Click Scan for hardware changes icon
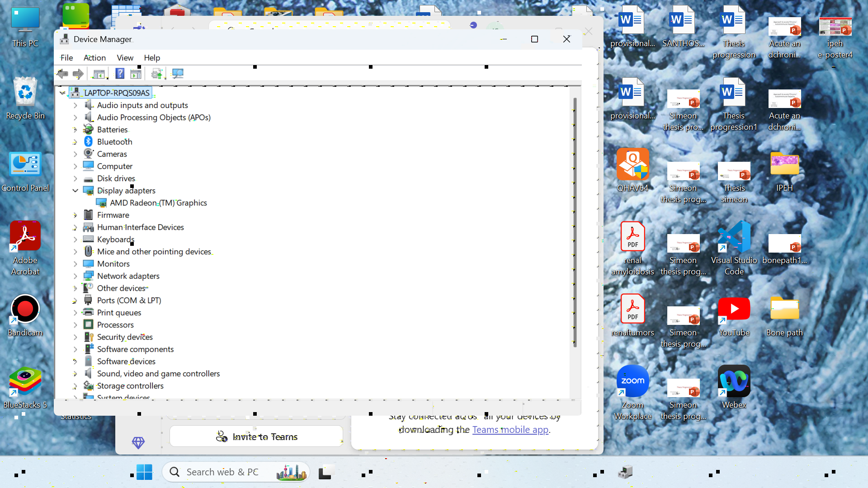 pyautogui.click(x=178, y=74)
